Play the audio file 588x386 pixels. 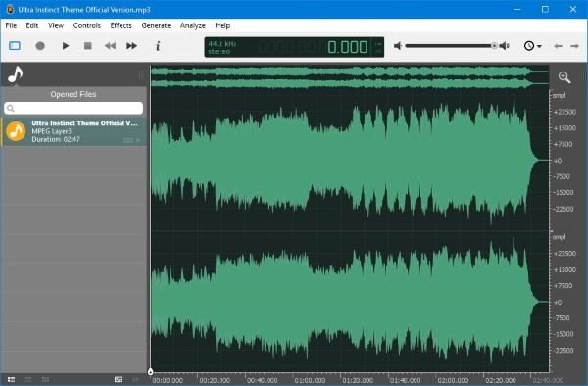pyautogui.click(x=66, y=46)
